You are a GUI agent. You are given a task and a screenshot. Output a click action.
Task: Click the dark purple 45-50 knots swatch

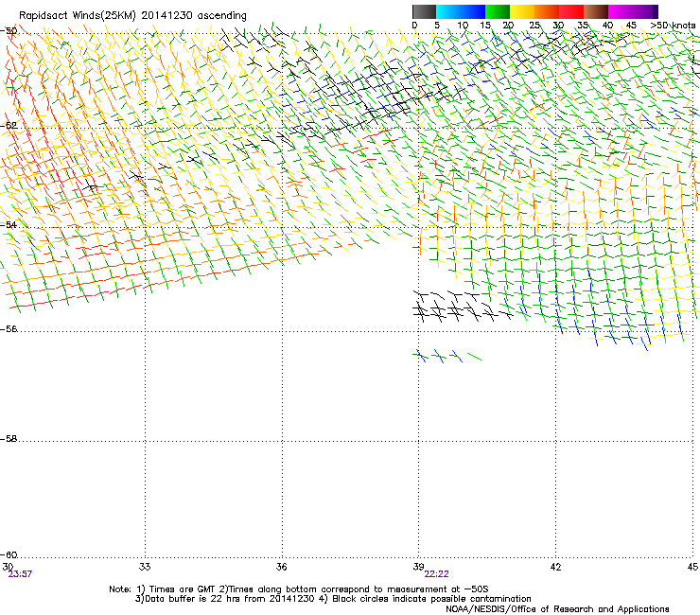click(x=645, y=11)
